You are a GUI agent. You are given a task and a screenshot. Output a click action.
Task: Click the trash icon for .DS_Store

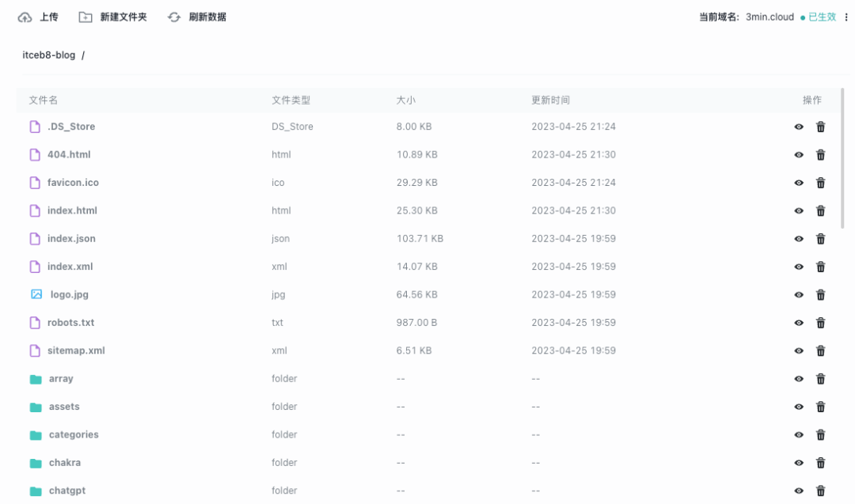[x=820, y=126]
